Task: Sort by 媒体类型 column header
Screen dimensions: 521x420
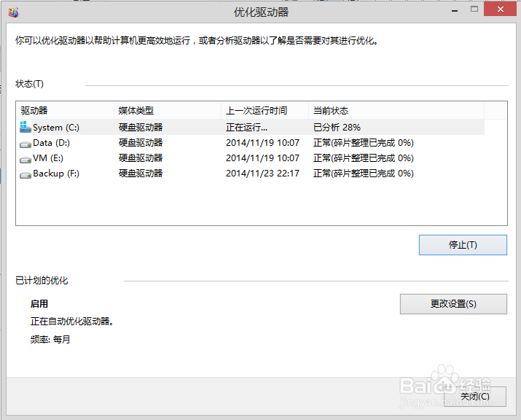Action: click(x=168, y=110)
